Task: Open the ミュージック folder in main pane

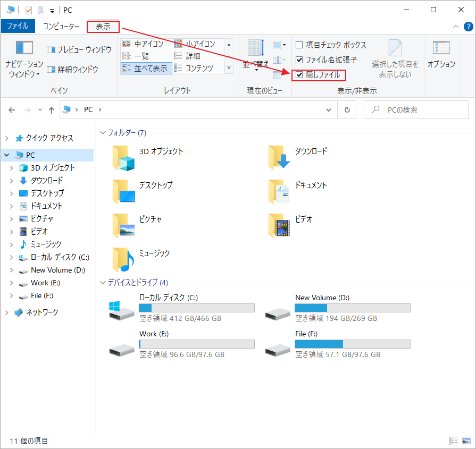Action: [x=141, y=260]
